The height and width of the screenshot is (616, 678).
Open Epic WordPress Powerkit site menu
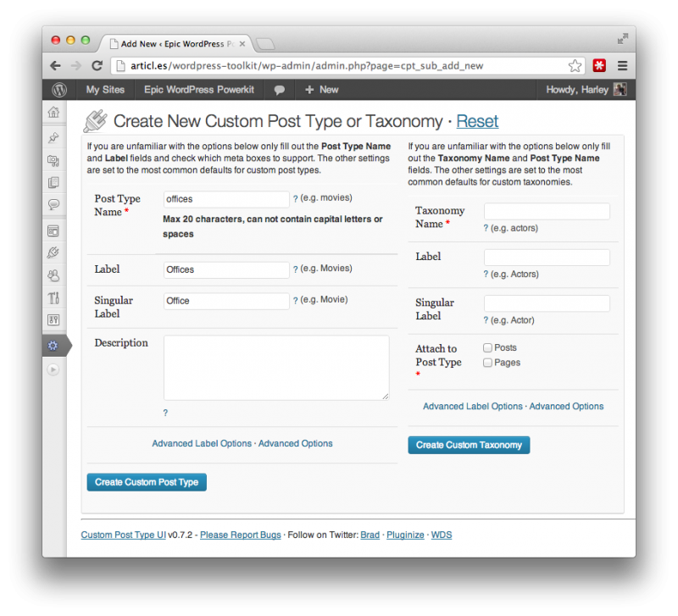[x=199, y=90]
